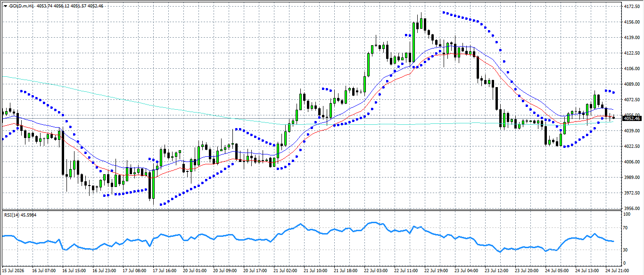Click the 3989.00 price axis label
Screen dimensions: 644x275
pyautogui.click(x=631, y=178)
